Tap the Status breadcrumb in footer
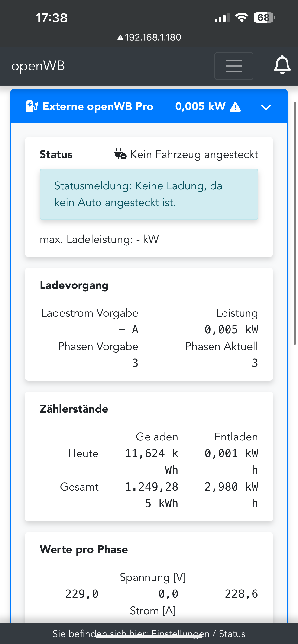 coord(232,634)
